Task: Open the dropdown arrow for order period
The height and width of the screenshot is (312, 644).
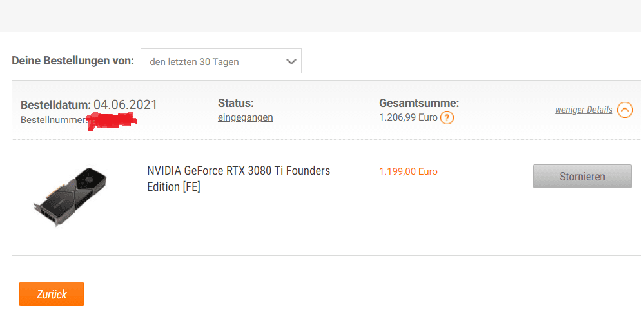Action: (x=291, y=62)
